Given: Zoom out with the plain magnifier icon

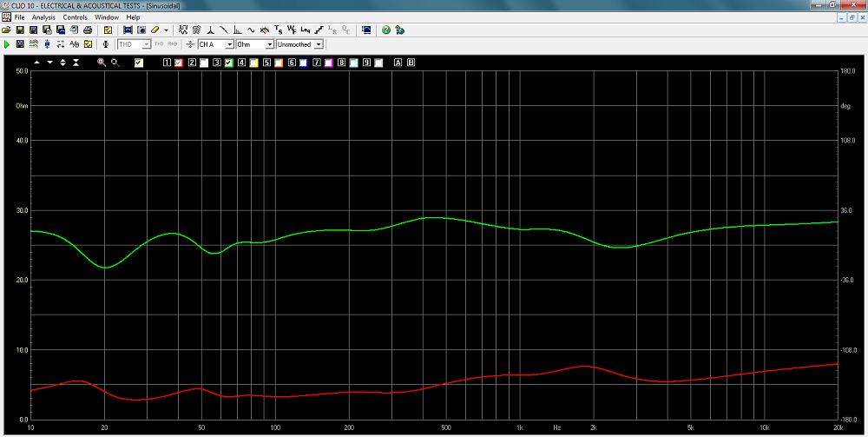Looking at the screenshot, I should (115, 63).
